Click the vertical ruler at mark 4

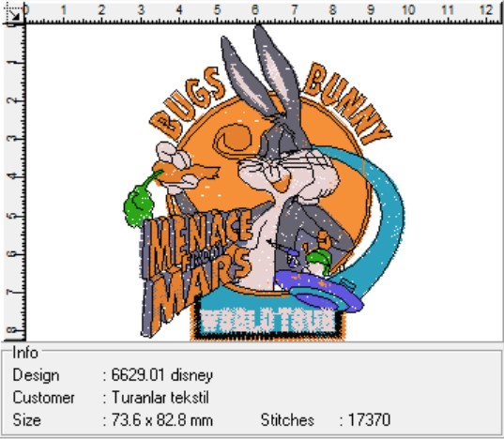(13, 176)
